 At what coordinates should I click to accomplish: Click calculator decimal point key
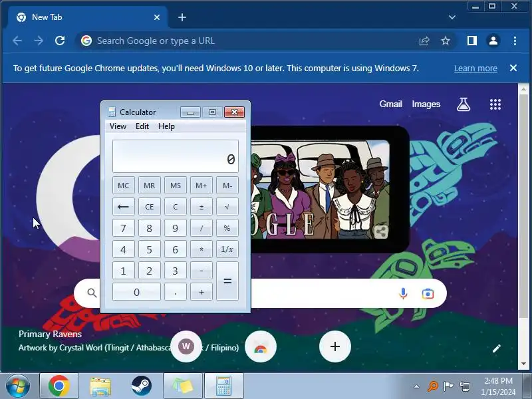point(176,292)
